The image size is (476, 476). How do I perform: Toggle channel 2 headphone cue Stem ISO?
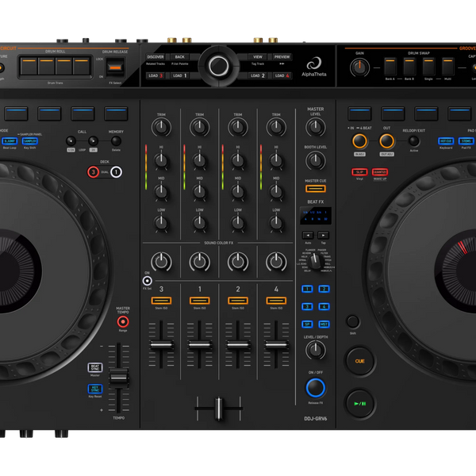click(x=238, y=301)
